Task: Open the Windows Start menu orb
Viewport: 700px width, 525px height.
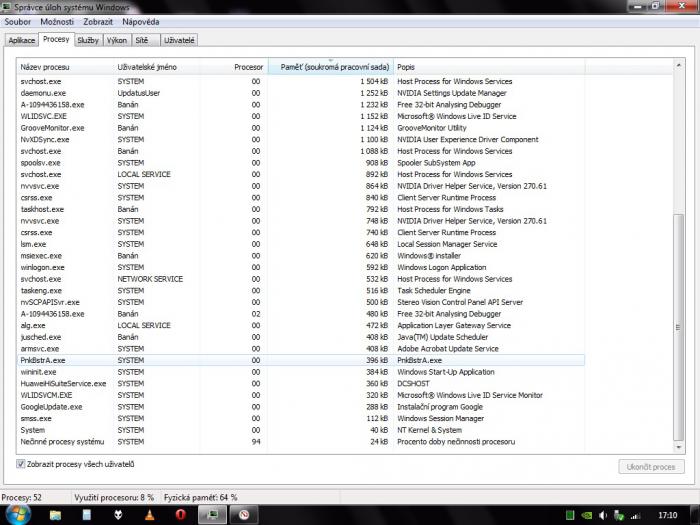Action: [x=18, y=514]
